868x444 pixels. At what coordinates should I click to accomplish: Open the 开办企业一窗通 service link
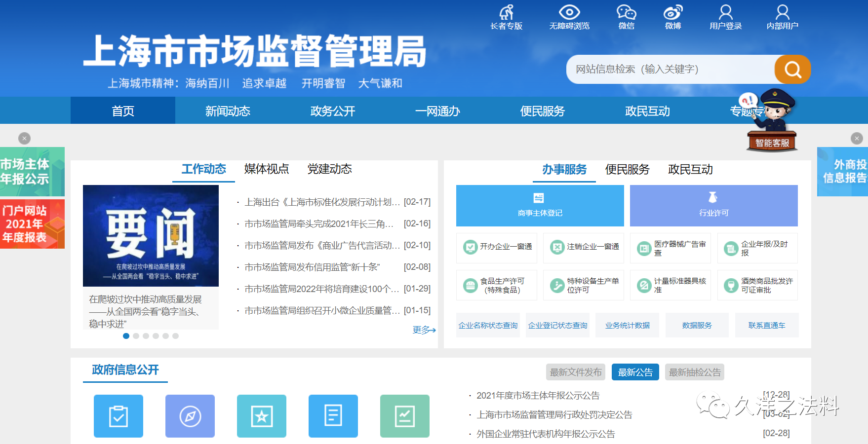498,247
